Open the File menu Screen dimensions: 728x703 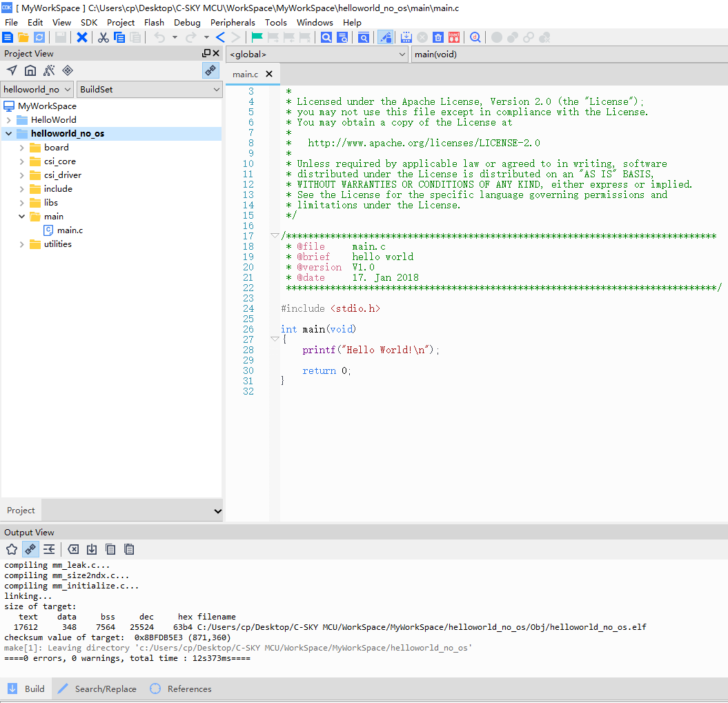(11, 22)
